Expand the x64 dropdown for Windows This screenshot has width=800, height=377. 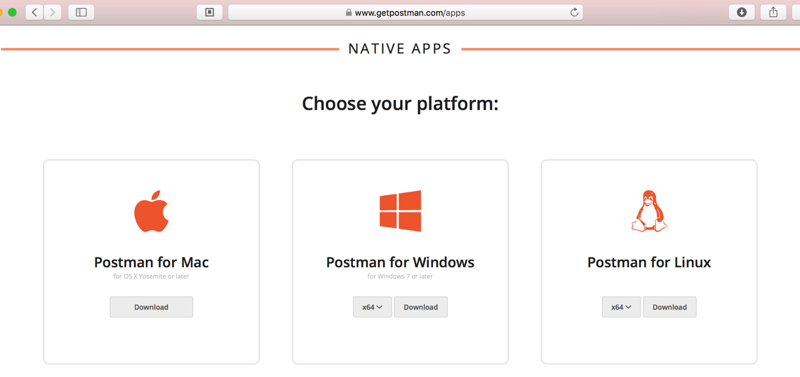pyautogui.click(x=372, y=307)
